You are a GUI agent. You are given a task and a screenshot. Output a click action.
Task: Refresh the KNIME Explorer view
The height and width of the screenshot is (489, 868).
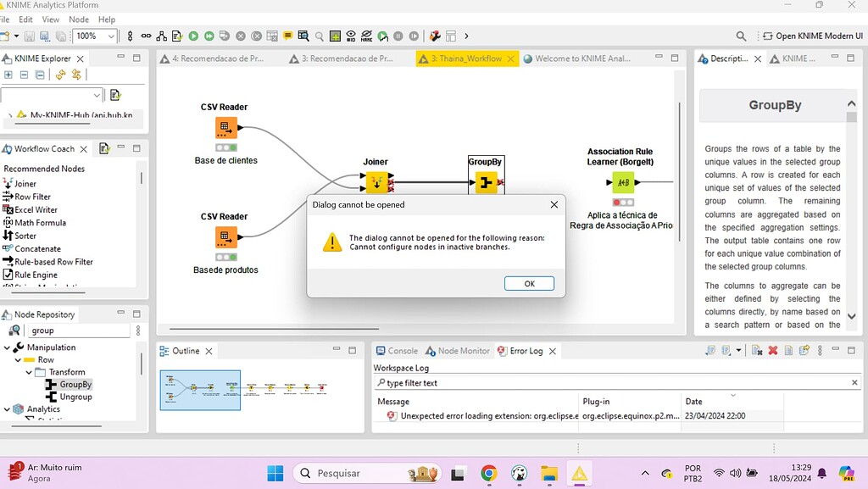pyautogui.click(x=60, y=75)
